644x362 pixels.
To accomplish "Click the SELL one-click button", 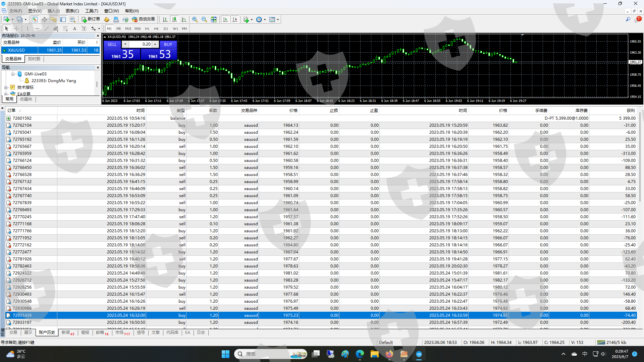I will (x=112, y=44).
